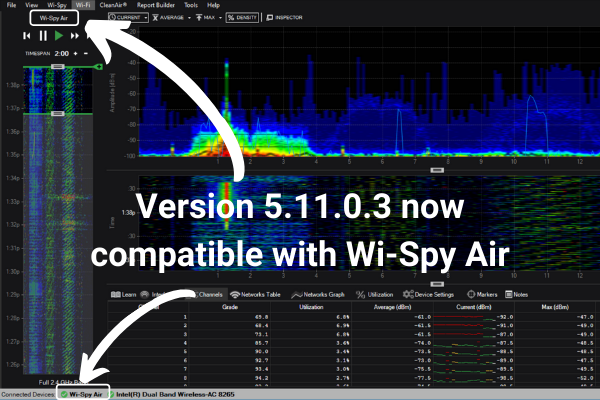600x400 pixels.
Task: Sort by Current (dBm) column header
Action: pyautogui.click(x=474, y=307)
